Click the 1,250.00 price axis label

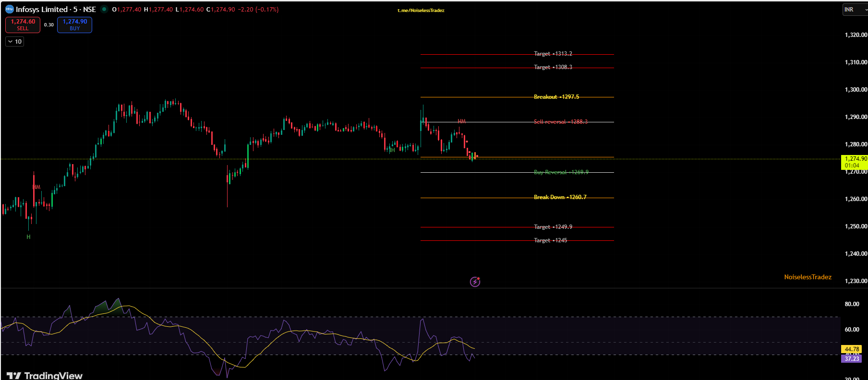[856, 226]
